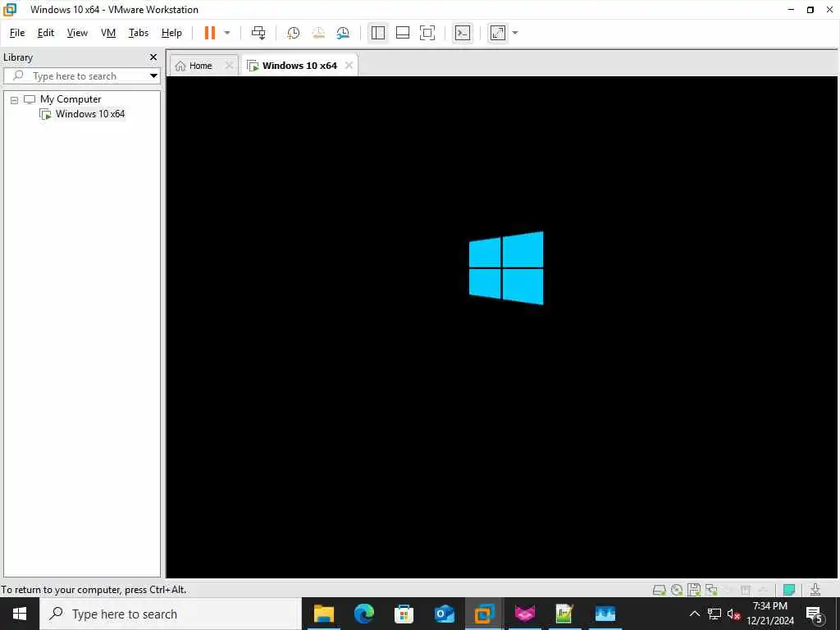Click the taskbar search box
Image resolution: width=840 pixels, height=630 pixels.
coord(171,614)
